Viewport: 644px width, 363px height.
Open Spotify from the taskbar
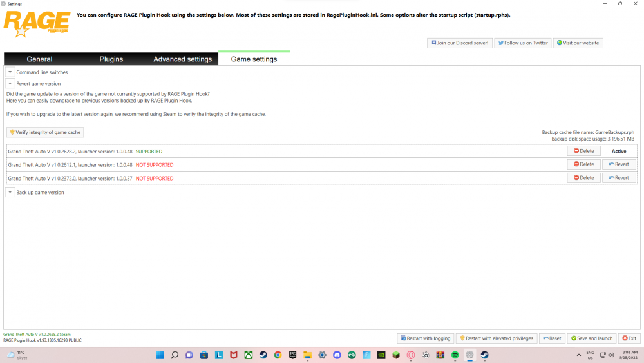[455, 355]
